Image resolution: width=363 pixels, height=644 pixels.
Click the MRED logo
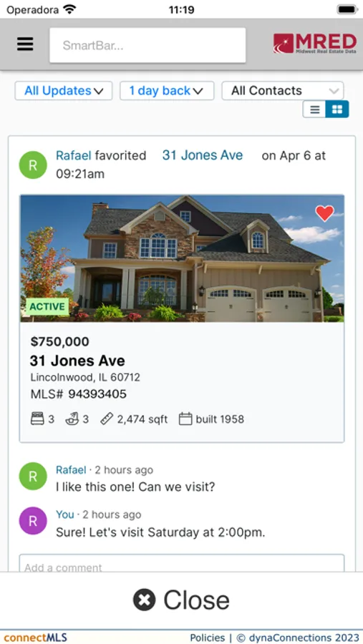click(x=315, y=44)
